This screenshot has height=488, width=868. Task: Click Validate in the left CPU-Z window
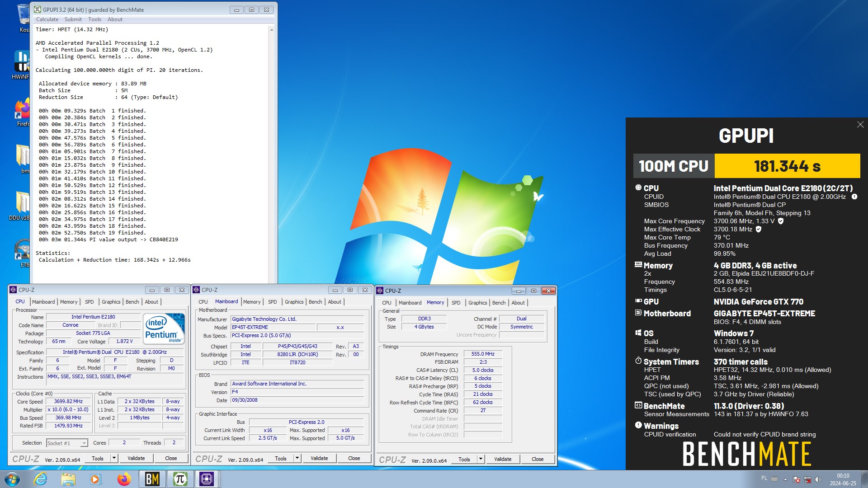tap(136, 458)
